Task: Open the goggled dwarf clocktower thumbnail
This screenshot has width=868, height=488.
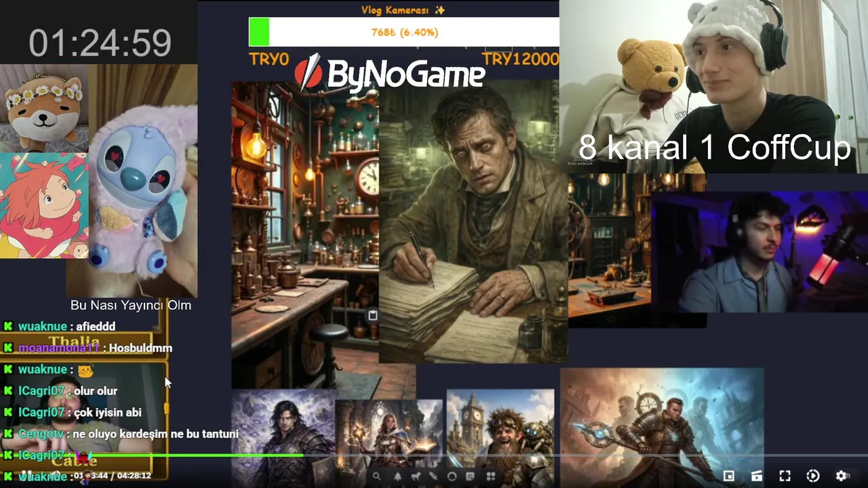Action: coord(500,439)
